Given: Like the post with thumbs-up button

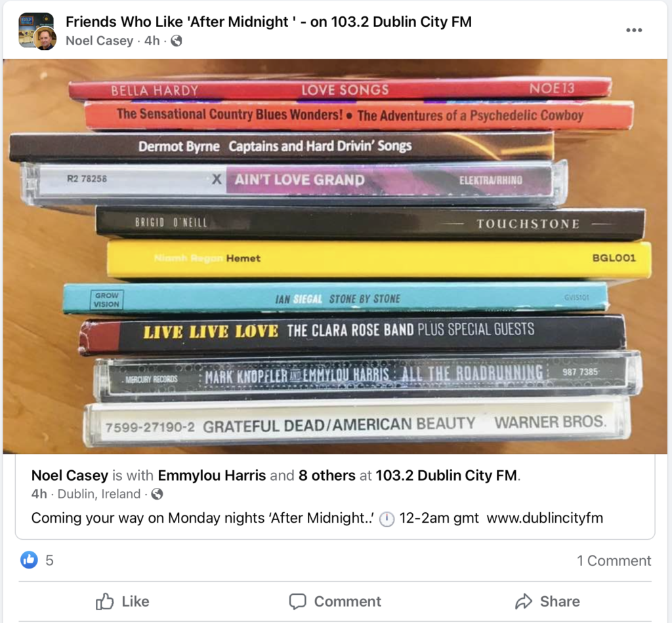Looking at the screenshot, I should (x=123, y=601).
